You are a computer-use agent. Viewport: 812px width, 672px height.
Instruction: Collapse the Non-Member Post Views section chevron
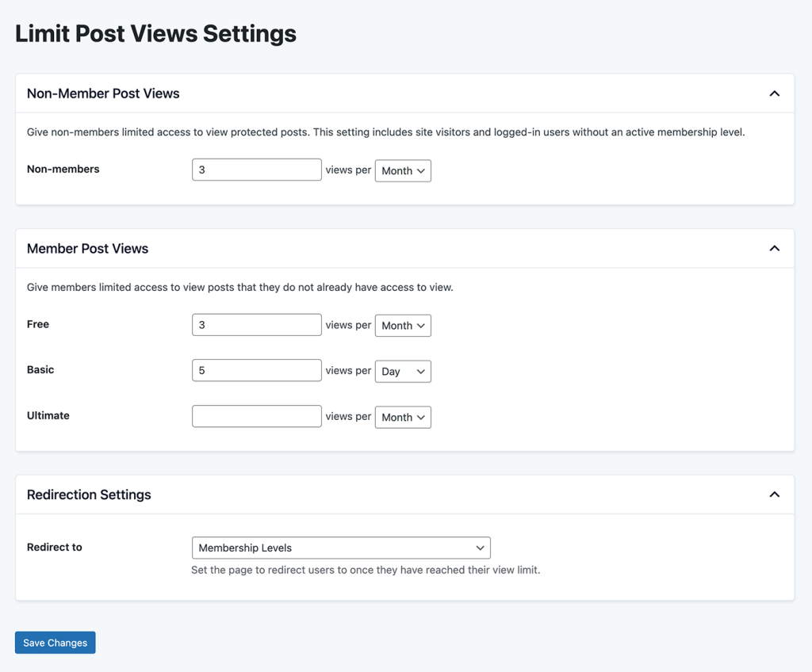click(775, 93)
